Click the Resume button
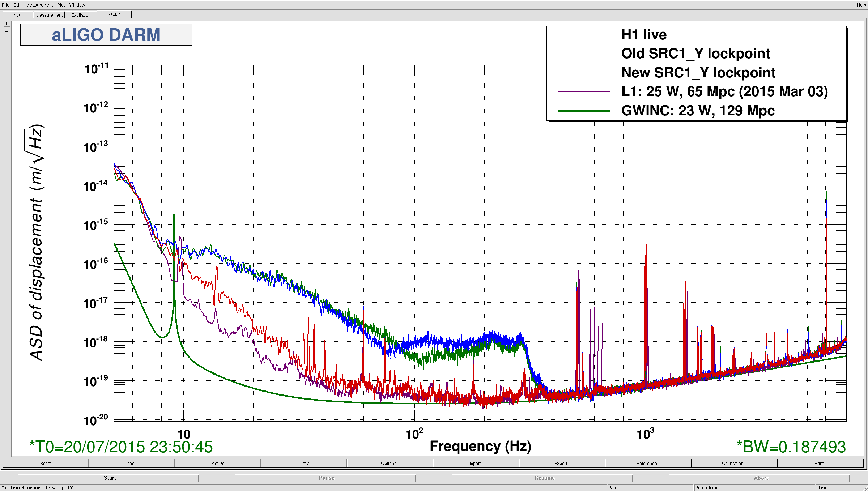868x491 pixels. pos(542,478)
